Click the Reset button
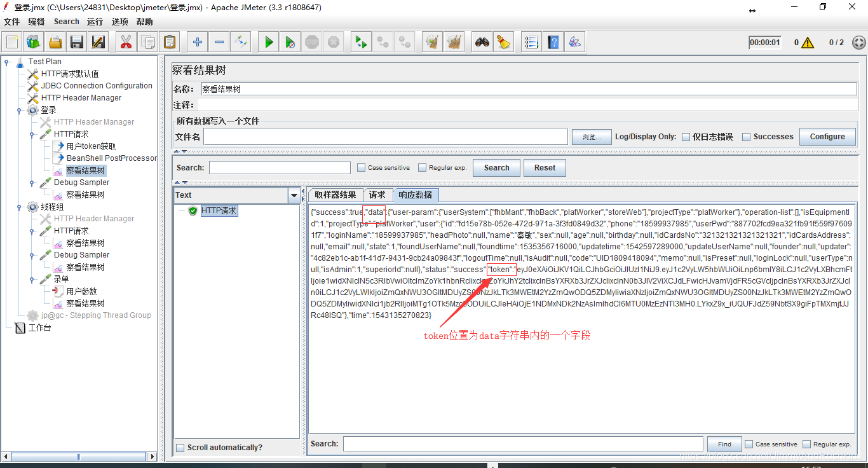 coord(545,168)
